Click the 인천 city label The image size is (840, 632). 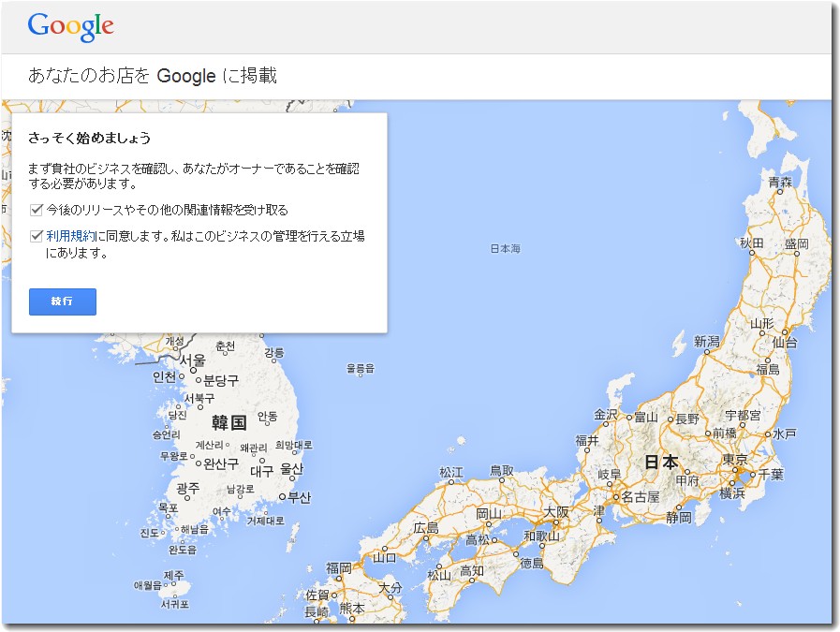165,377
